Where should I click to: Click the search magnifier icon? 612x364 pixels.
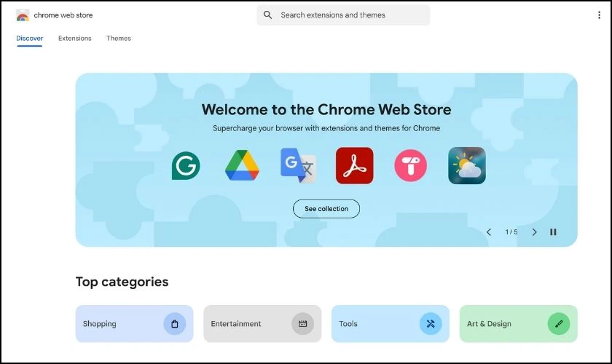(268, 15)
